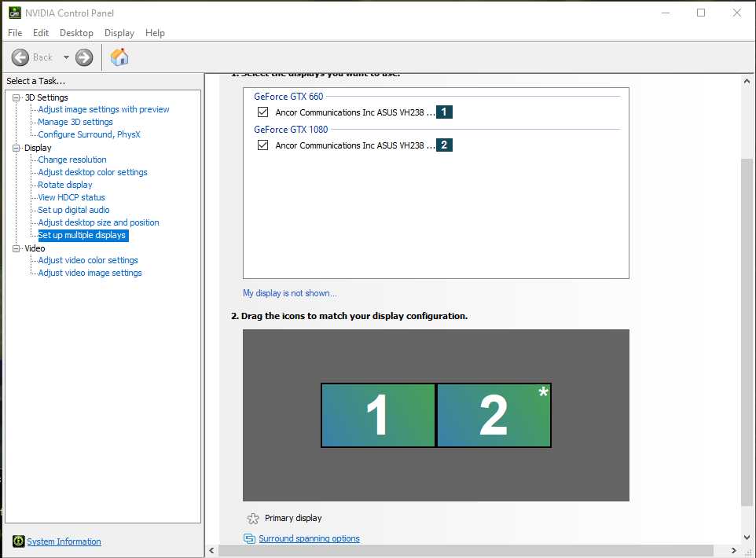Click the horizontal scrollbar thumb
Image resolution: width=756 pixels, height=558 pixels.
(466, 550)
